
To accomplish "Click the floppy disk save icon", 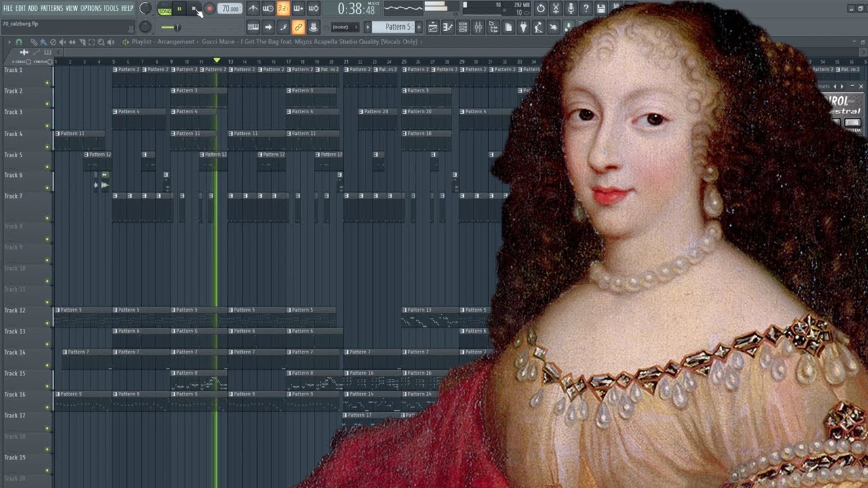I will pyautogui.click(x=601, y=9).
